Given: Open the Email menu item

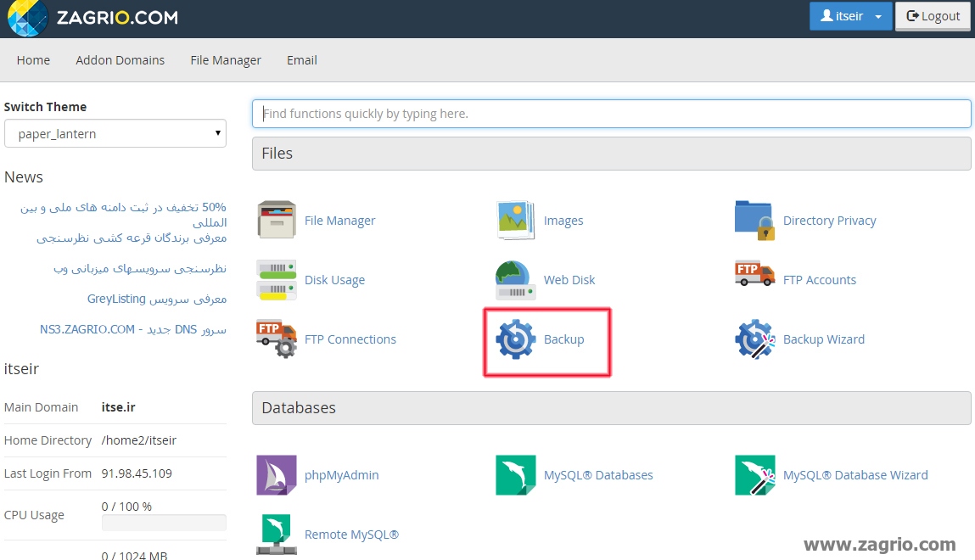Looking at the screenshot, I should point(301,60).
